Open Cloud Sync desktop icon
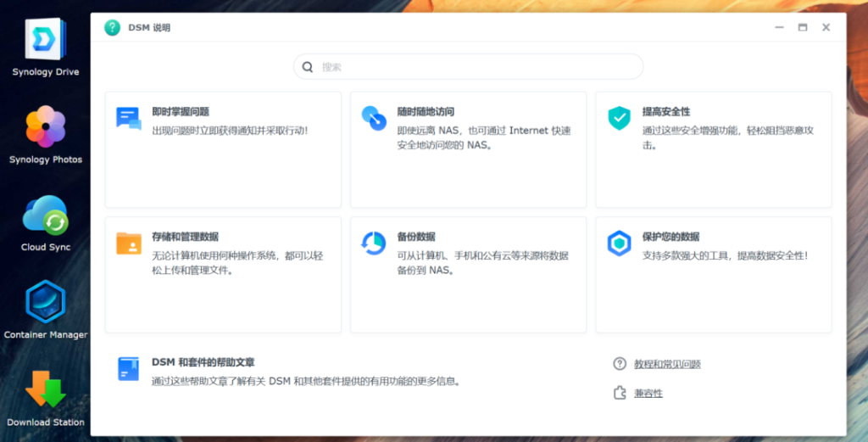868x442 pixels. (46, 215)
